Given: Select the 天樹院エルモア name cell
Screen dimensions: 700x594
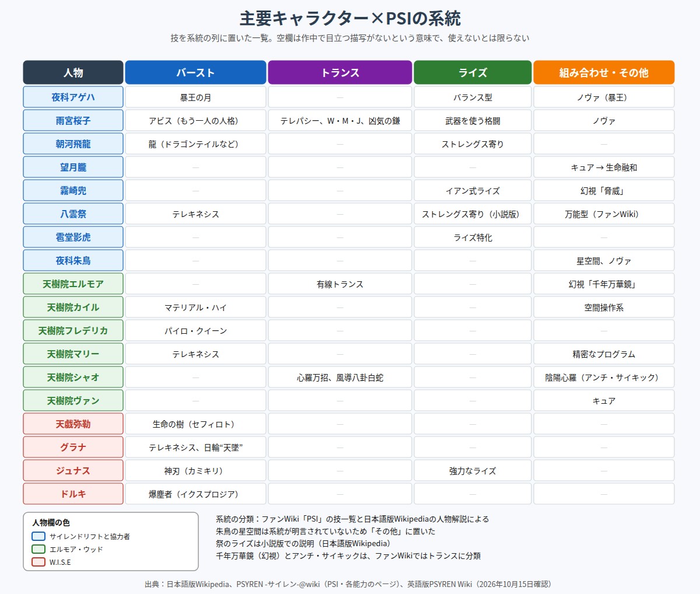Looking at the screenshot, I should (73, 284).
